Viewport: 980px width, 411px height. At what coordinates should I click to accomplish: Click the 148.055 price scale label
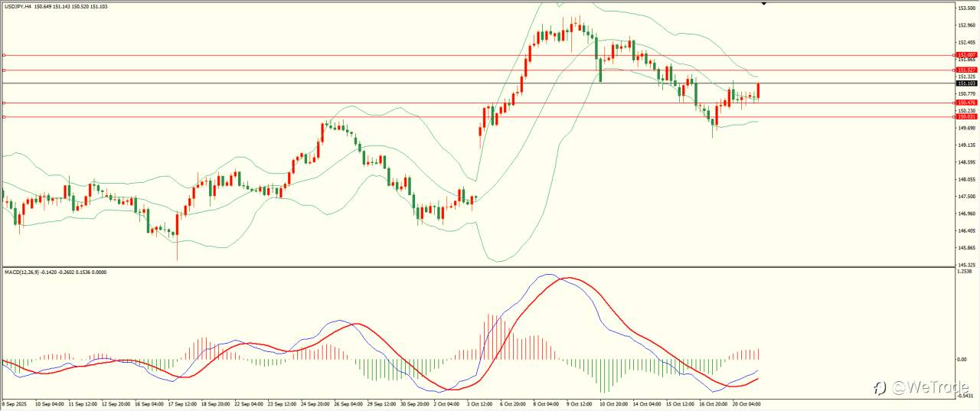tap(966, 179)
